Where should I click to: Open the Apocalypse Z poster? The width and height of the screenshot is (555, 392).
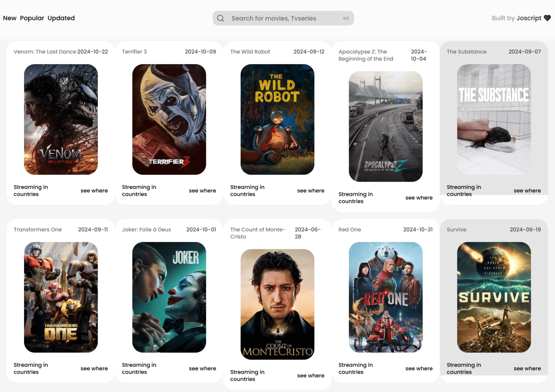tap(386, 127)
